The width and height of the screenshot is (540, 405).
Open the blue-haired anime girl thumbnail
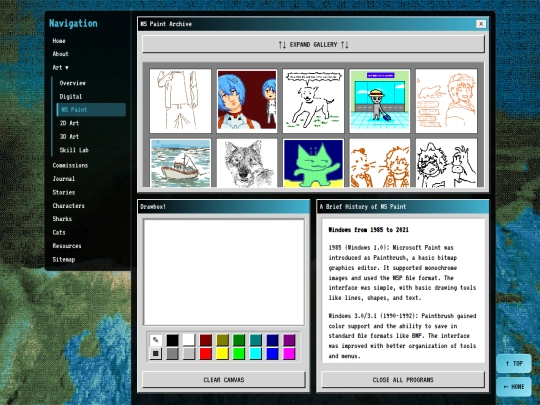coord(247,101)
